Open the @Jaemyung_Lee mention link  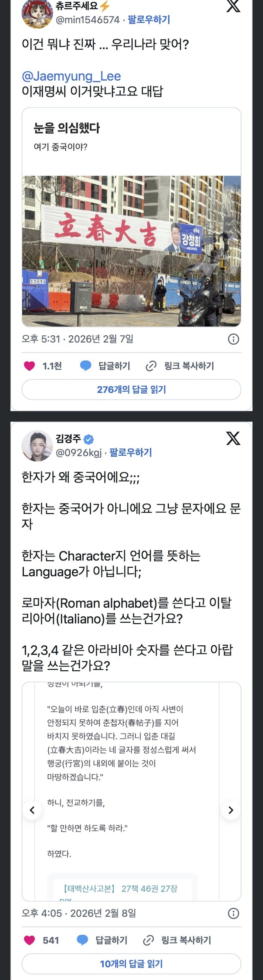[71, 76]
